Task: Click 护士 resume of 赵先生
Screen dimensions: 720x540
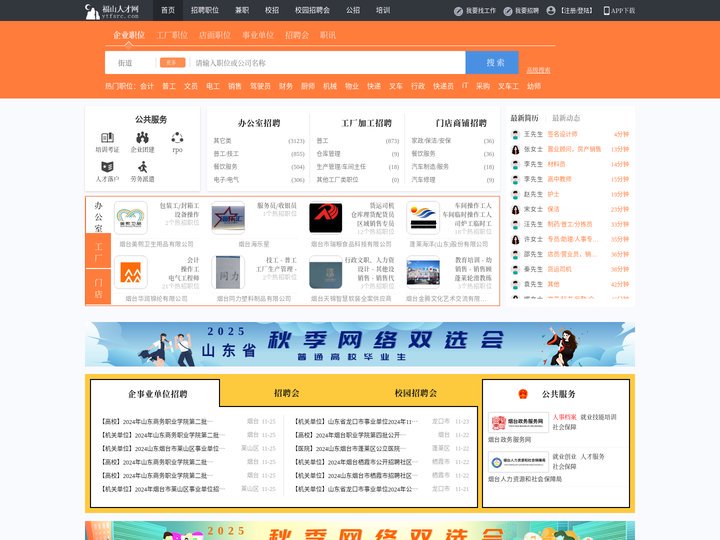Action: click(x=553, y=194)
